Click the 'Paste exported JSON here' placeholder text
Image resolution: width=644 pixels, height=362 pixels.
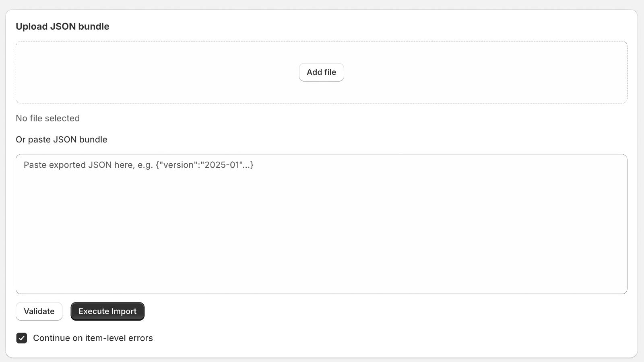click(x=138, y=165)
